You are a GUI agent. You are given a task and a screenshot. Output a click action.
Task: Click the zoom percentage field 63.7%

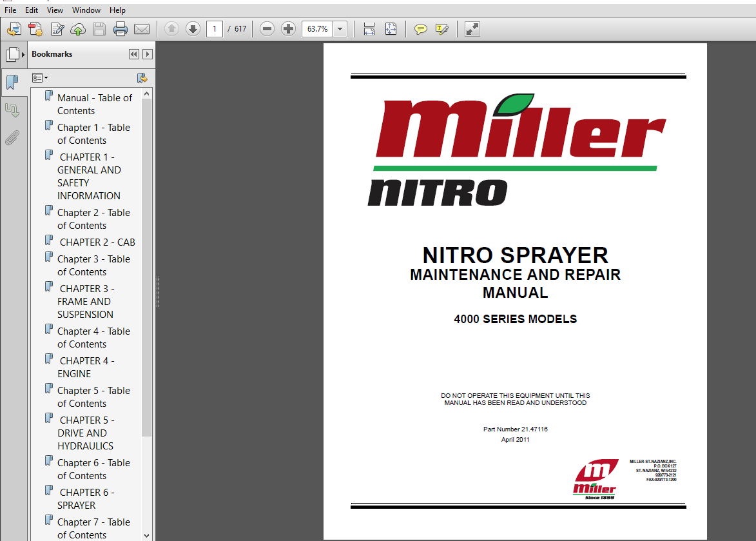(318, 29)
